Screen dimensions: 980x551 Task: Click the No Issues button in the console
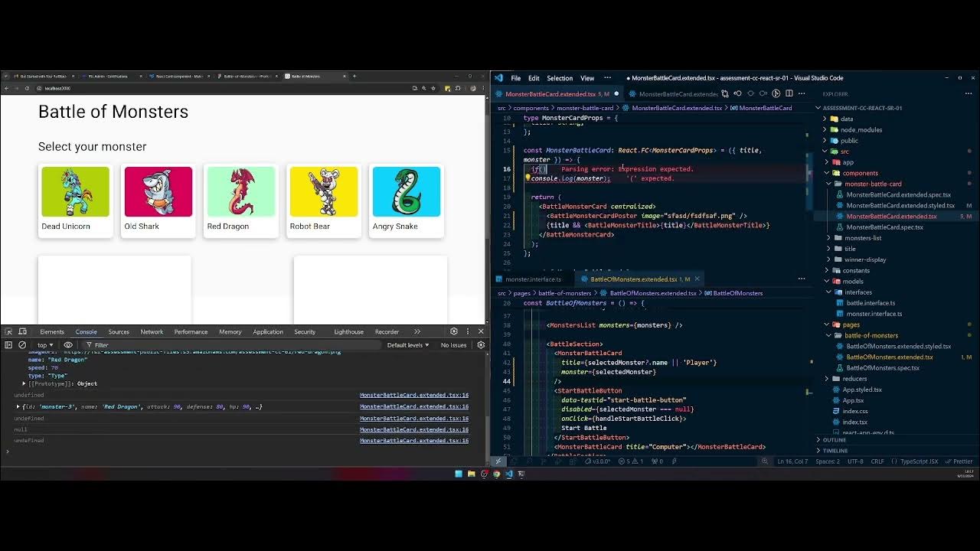[x=453, y=345]
